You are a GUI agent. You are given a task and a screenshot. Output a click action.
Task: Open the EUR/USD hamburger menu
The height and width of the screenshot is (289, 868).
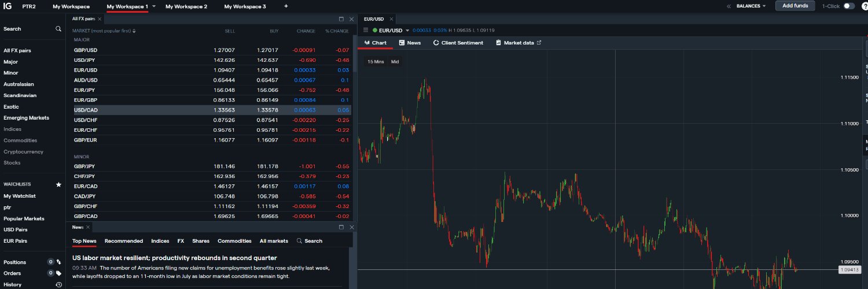tap(366, 30)
